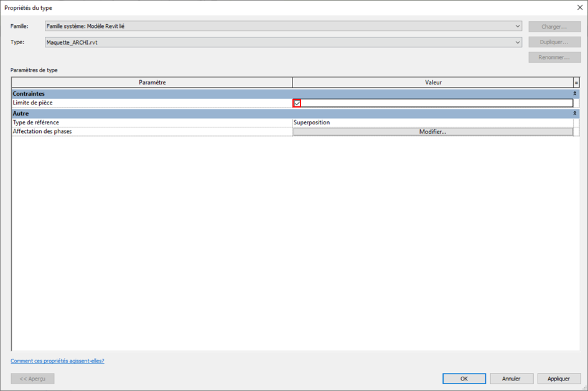Confirm with the OK button
Image resolution: width=588 pixels, height=391 pixels.
(464, 379)
